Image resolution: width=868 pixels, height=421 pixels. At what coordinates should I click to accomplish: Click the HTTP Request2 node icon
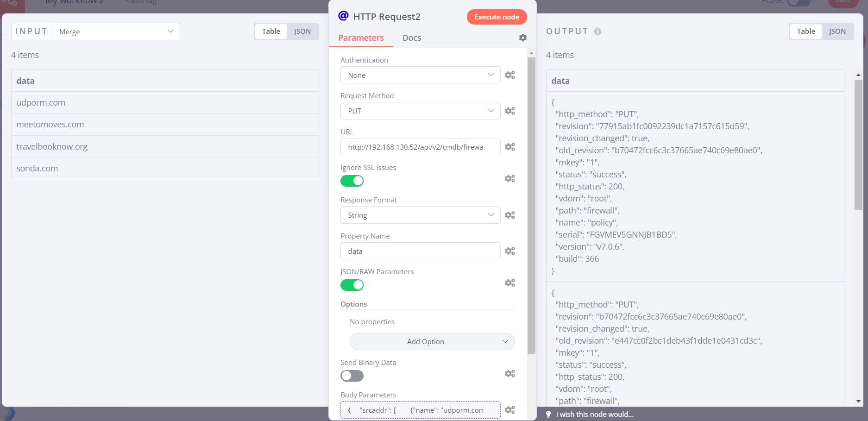coord(343,16)
